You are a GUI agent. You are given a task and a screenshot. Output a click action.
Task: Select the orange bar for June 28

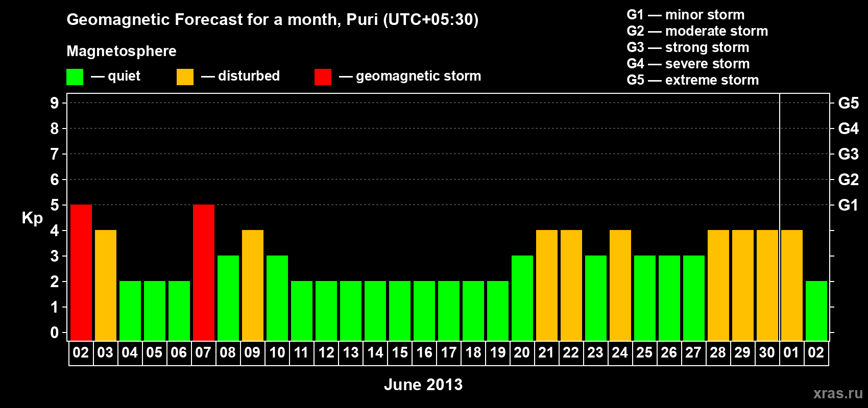(x=718, y=285)
